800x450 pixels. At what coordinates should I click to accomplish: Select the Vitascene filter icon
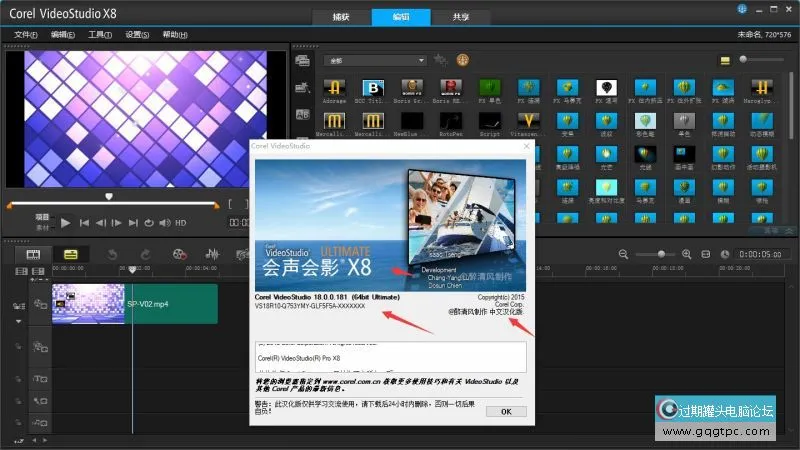tap(528, 121)
